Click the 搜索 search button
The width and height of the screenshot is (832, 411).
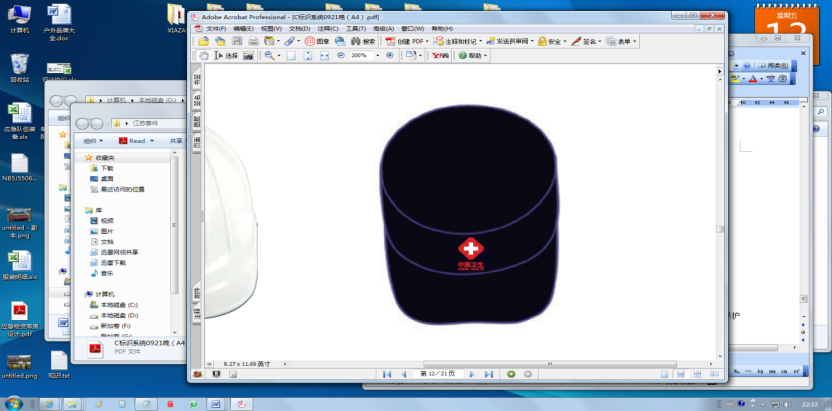point(363,42)
